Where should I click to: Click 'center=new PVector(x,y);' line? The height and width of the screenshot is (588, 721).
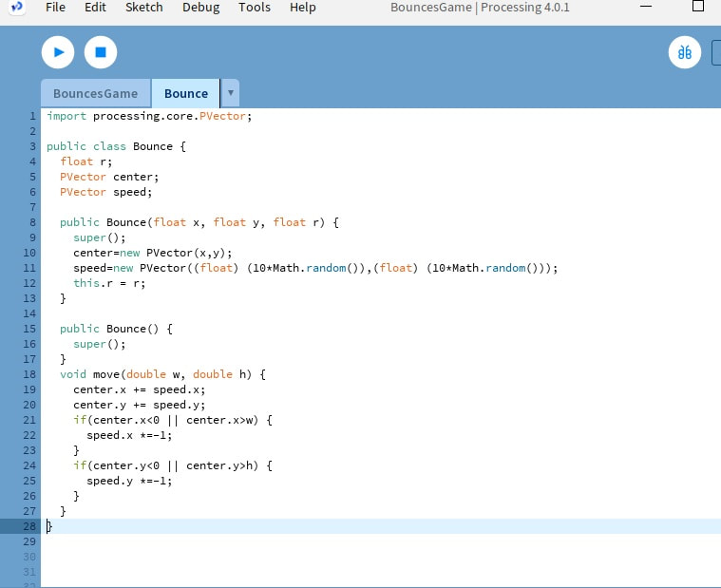pyautogui.click(x=153, y=253)
